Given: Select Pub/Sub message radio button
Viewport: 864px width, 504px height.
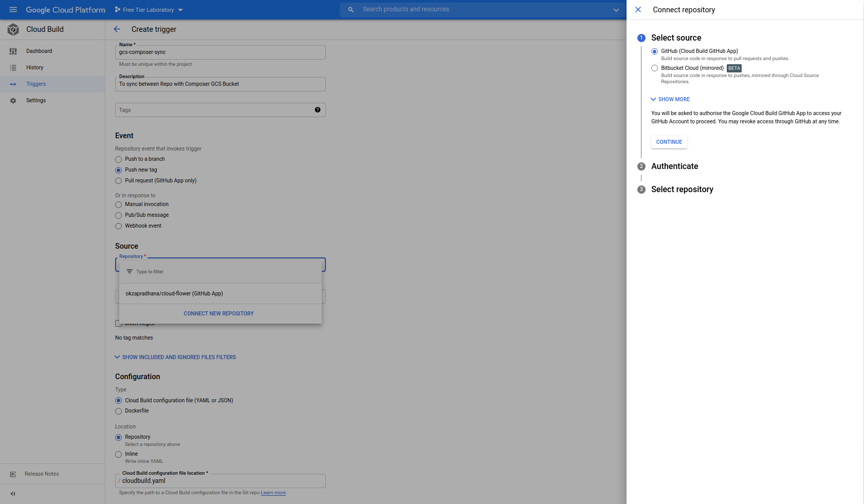Looking at the screenshot, I should coord(119,216).
